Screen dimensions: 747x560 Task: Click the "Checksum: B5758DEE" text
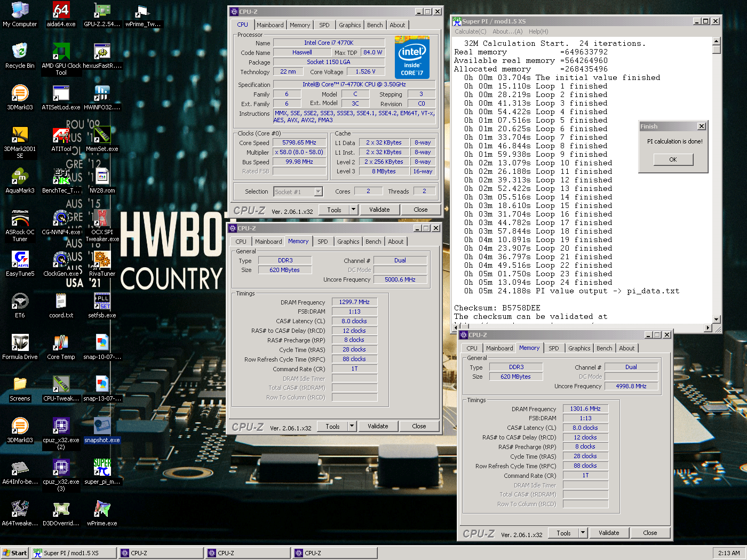click(x=497, y=308)
